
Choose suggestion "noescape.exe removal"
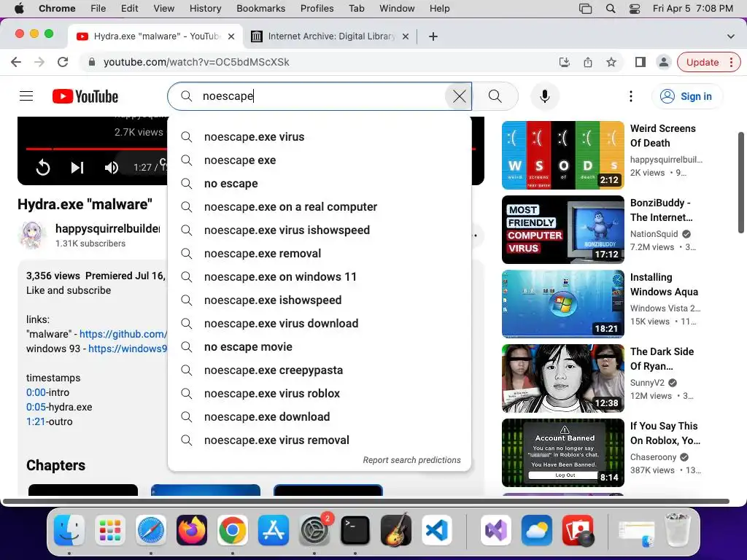click(x=320, y=253)
